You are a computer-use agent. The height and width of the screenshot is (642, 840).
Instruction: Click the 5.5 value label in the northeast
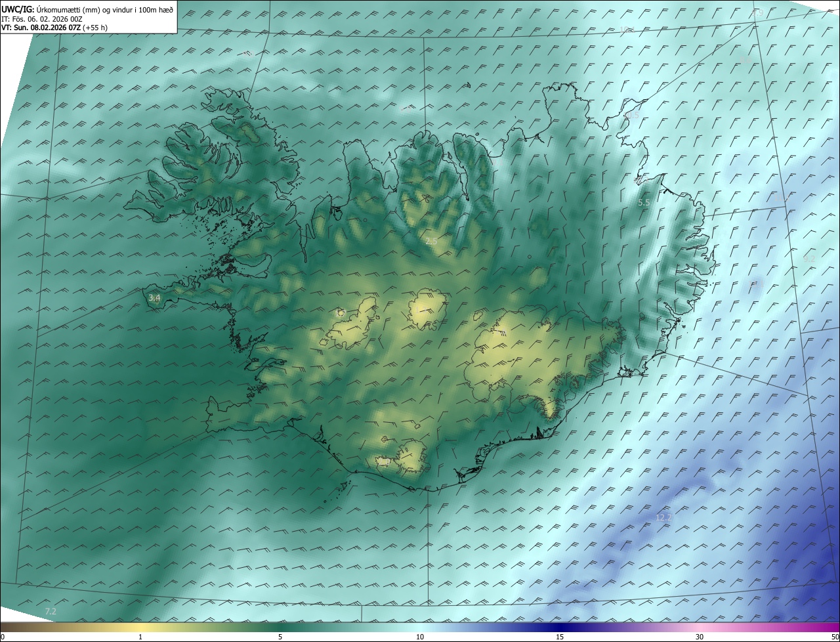coord(644,203)
